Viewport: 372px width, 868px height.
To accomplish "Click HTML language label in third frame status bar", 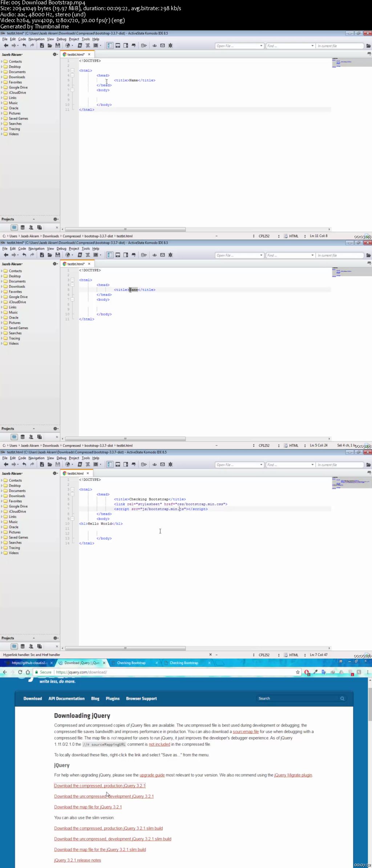I will coord(294,655).
